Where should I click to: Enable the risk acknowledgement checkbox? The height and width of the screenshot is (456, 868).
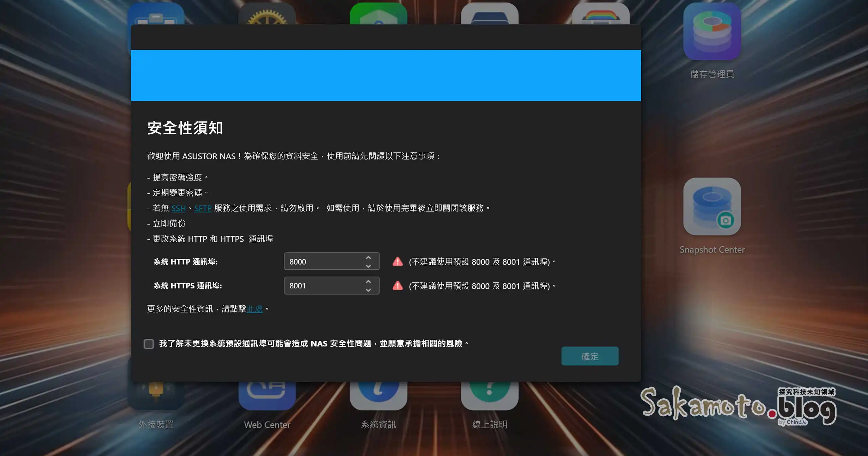tap(149, 344)
